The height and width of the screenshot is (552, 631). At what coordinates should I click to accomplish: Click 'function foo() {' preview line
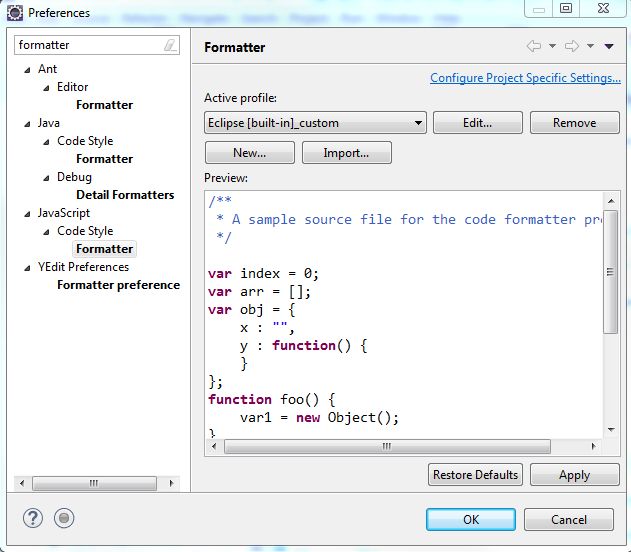click(x=272, y=400)
